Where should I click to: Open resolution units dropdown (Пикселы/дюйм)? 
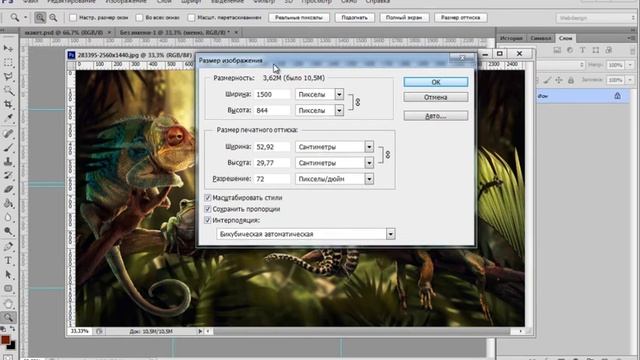369,179
